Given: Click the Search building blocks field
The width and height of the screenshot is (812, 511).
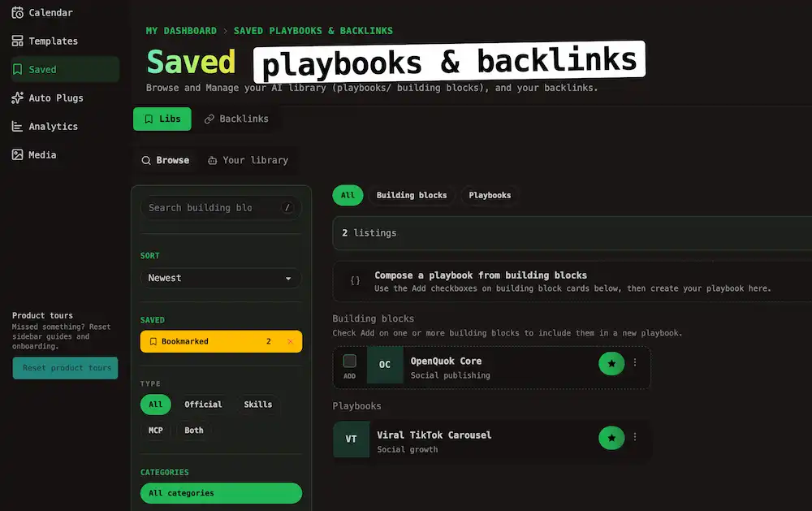Looking at the screenshot, I should [221, 208].
